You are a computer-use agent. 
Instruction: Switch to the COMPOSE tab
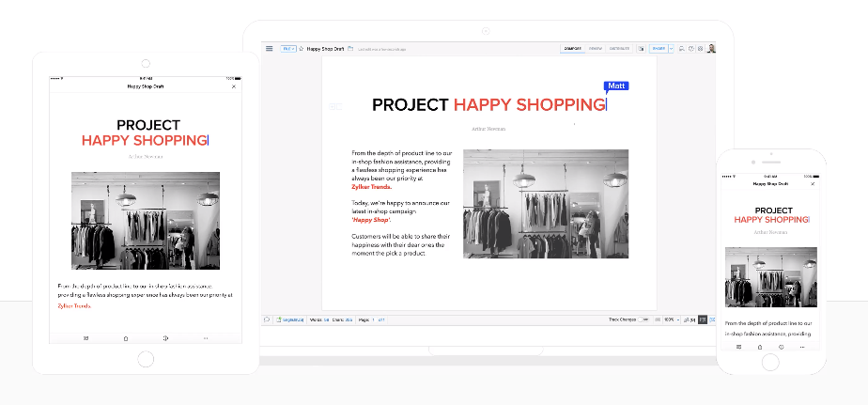point(572,49)
